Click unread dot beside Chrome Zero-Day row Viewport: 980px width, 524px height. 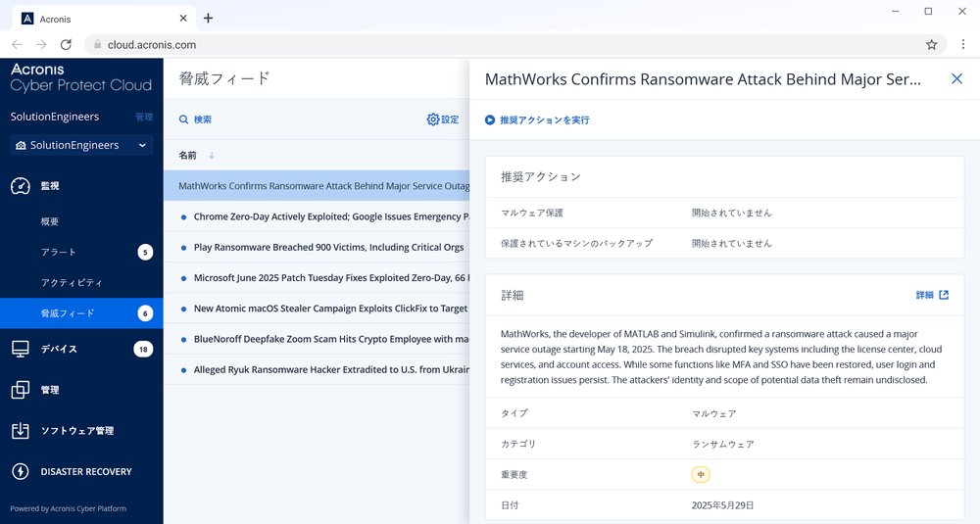[184, 217]
